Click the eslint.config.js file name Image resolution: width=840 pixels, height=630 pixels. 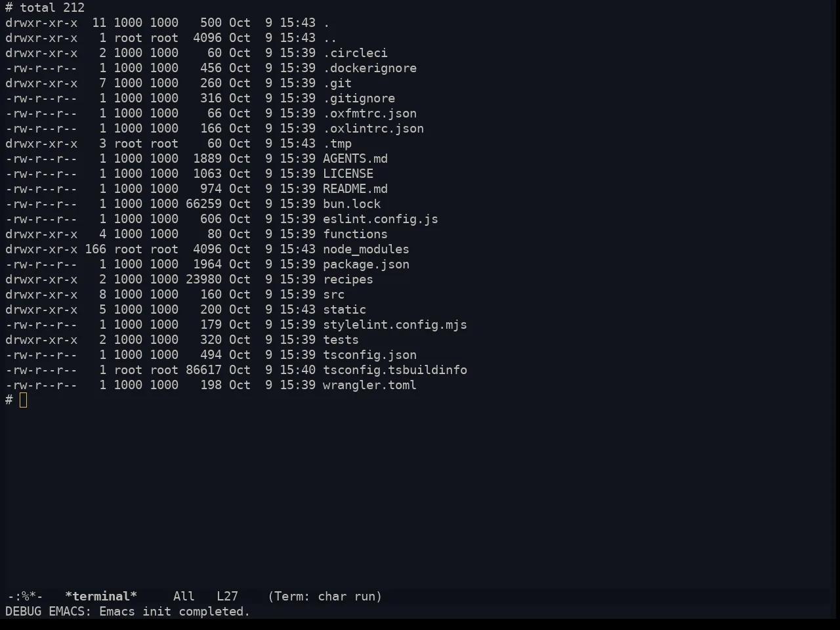[x=381, y=219]
